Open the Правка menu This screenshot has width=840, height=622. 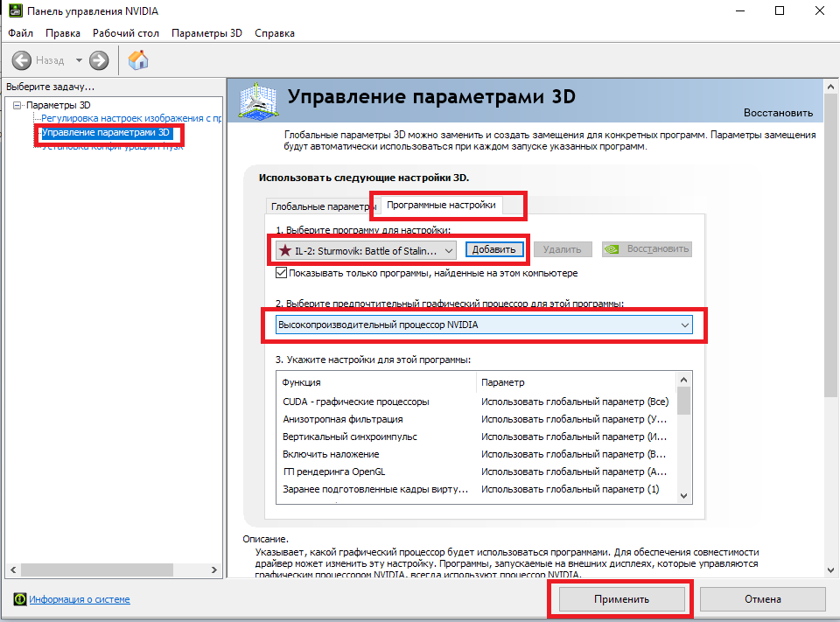click(63, 33)
